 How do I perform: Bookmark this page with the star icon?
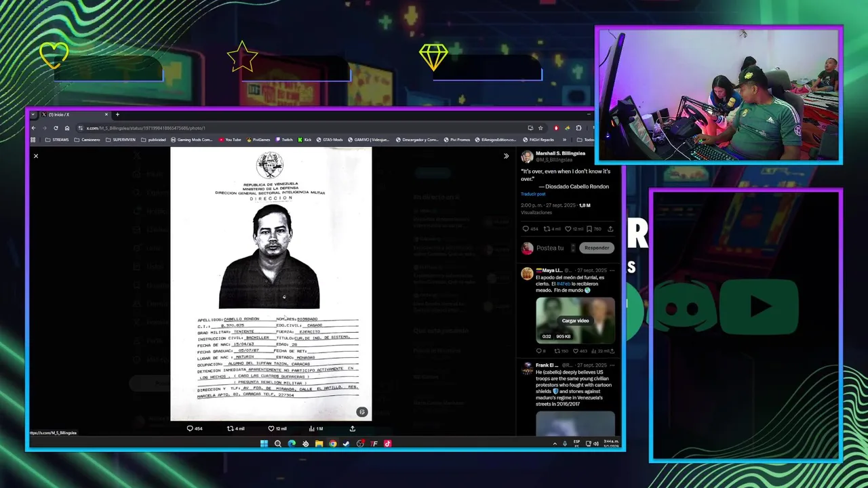540,128
